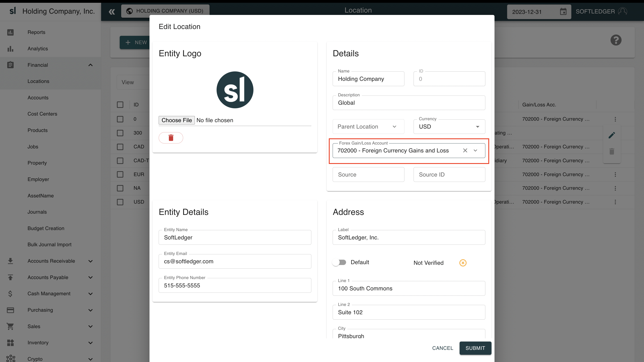Expand the Sales section

[91, 326]
